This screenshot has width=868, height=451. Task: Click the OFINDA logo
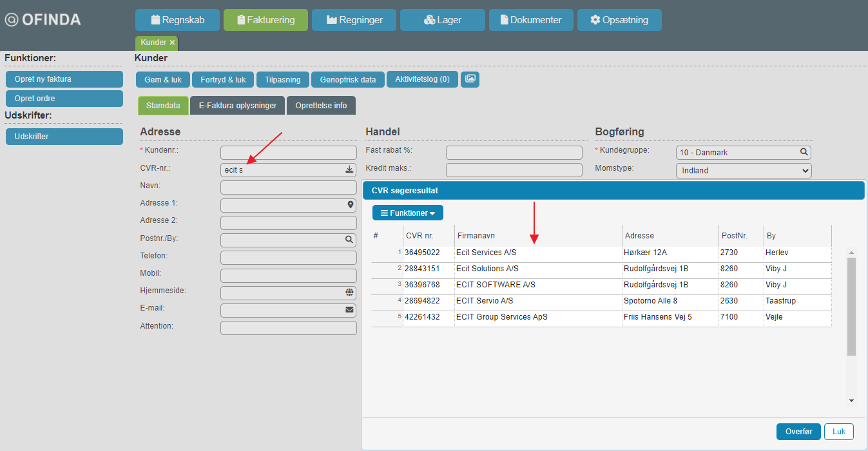point(43,20)
